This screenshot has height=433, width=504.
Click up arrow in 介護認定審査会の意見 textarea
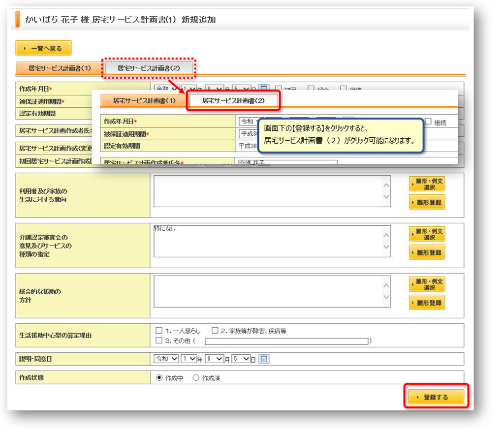[x=386, y=236]
